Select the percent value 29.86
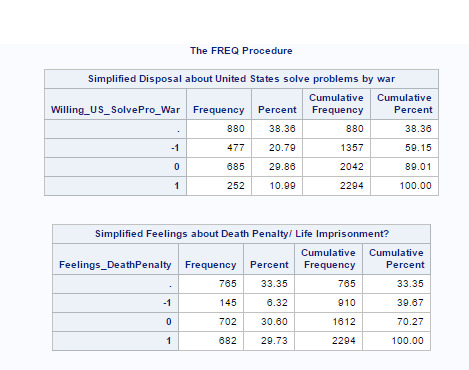469x370 pixels. tap(277, 167)
